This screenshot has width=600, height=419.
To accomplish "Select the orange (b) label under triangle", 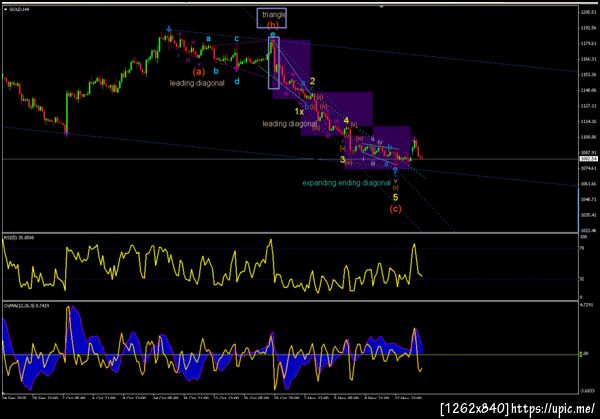I will click(x=272, y=25).
